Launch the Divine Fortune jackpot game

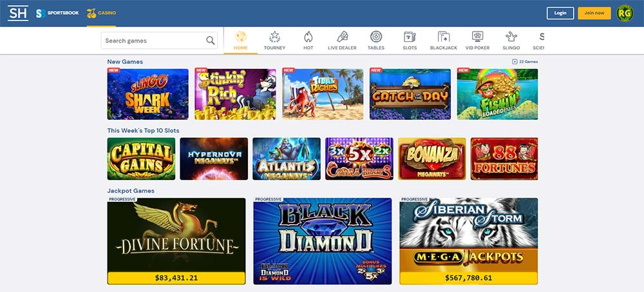click(x=176, y=241)
